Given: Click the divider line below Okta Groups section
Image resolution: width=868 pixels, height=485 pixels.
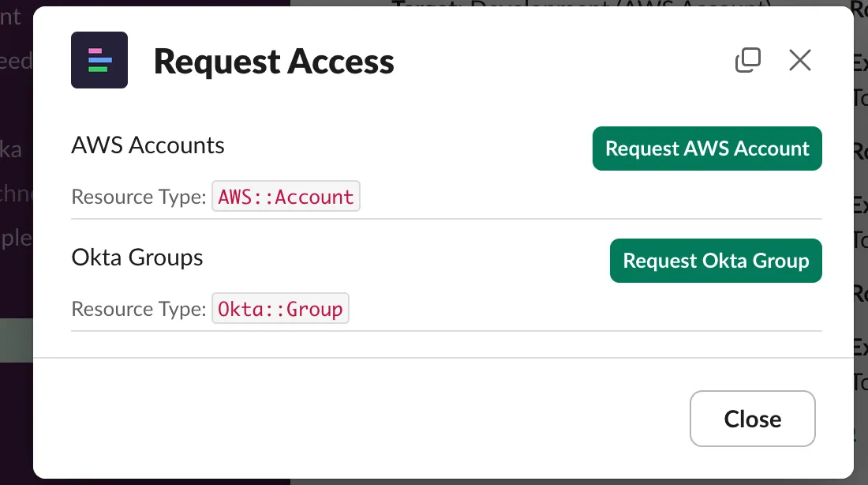Looking at the screenshot, I should [447, 331].
